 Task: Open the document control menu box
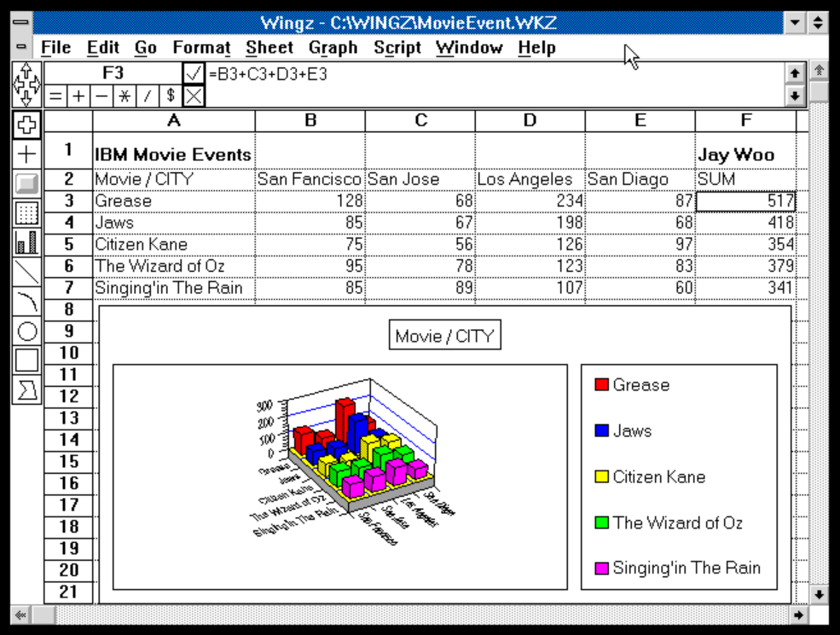(21, 47)
